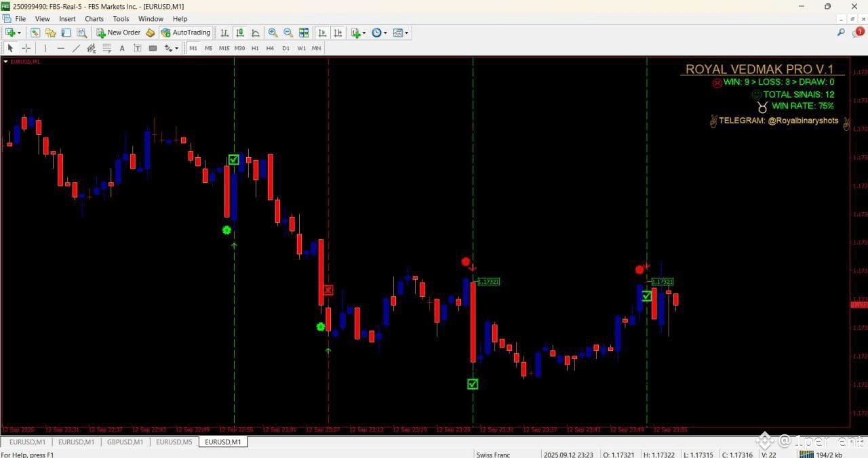Select the Crosshair tool
Image resolution: width=868 pixels, height=458 pixels.
(26, 48)
